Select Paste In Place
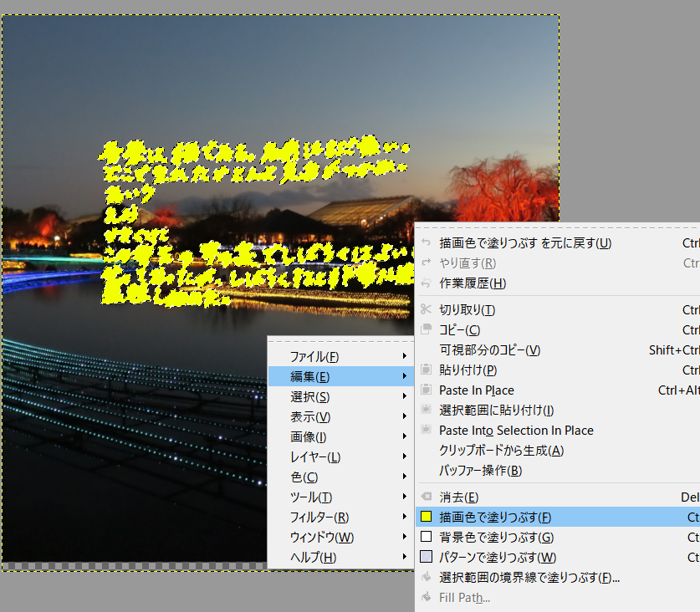 point(558,390)
